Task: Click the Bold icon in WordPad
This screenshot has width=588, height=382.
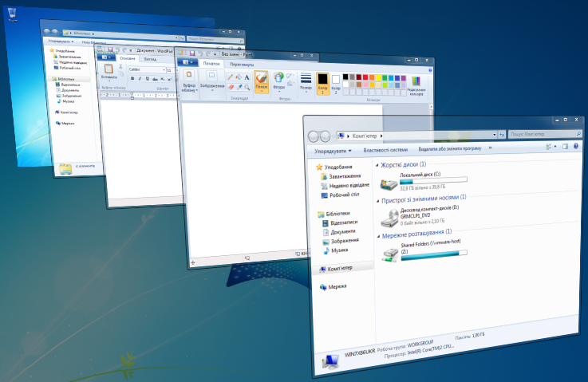Action: pyautogui.click(x=132, y=78)
